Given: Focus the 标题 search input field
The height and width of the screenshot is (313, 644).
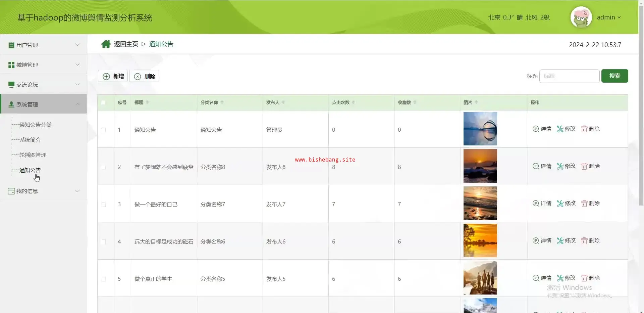Looking at the screenshot, I should tap(569, 76).
